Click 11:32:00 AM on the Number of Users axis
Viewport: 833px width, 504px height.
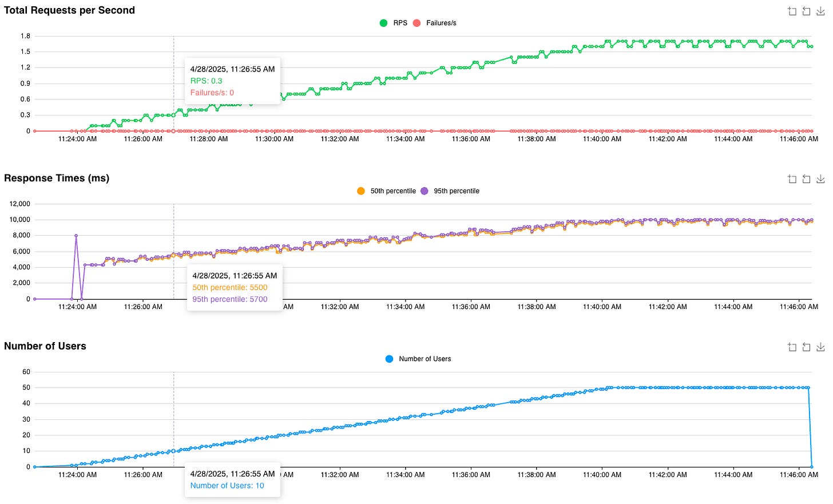point(340,475)
